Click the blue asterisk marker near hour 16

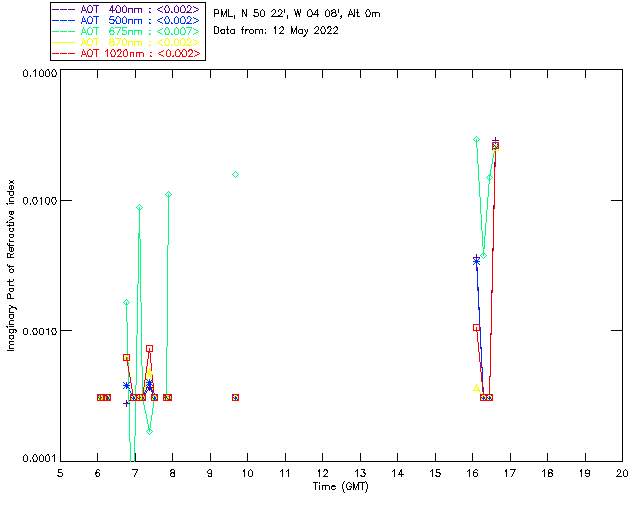[x=476, y=262]
